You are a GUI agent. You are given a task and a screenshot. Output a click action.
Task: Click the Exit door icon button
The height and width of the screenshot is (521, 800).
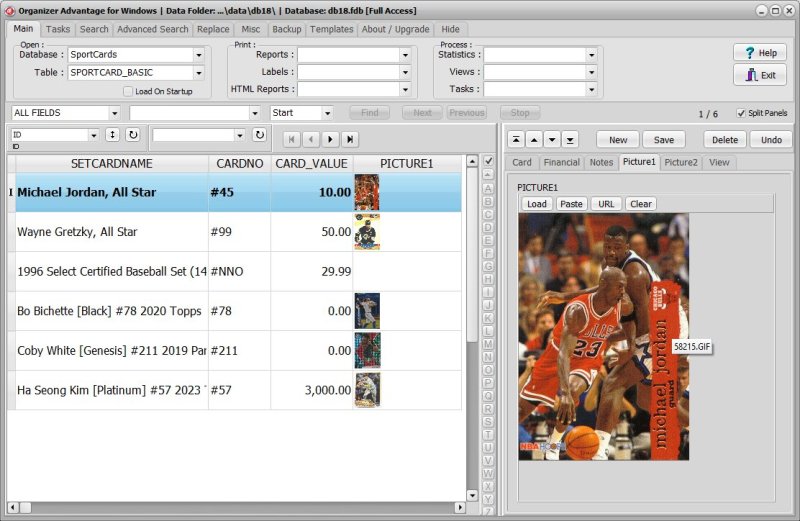click(760, 76)
